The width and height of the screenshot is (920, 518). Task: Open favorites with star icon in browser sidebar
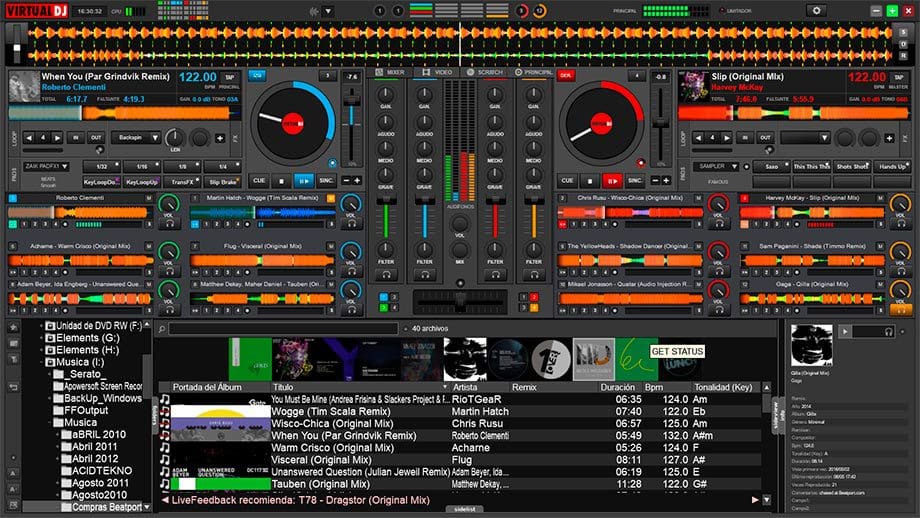tap(13, 327)
